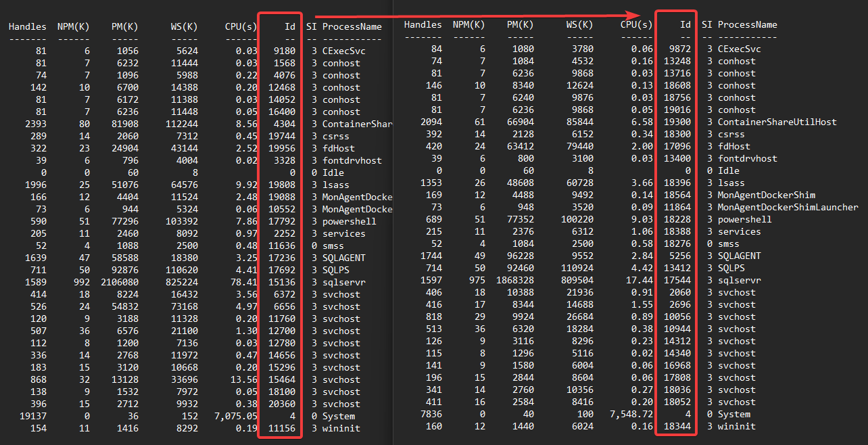The width and height of the screenshot is (868, 445).
Task: Select powershell Id 18228
Action: coord(677,219)
